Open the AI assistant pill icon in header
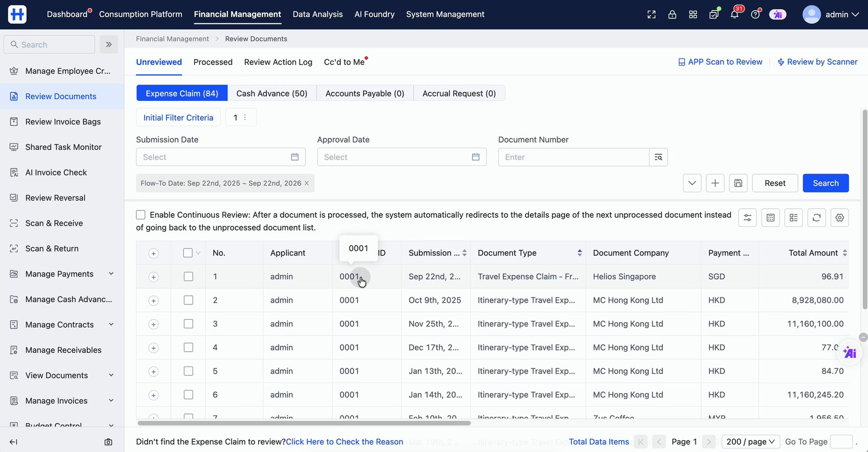 point(777,15)
